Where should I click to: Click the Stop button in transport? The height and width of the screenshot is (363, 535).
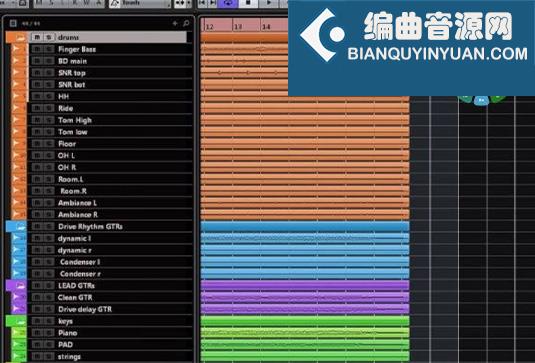coord(248,3)
